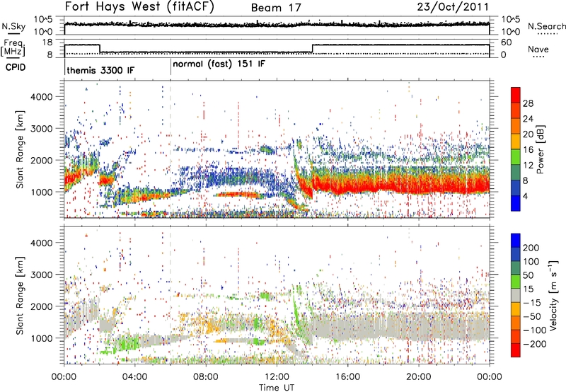The height and width of the screenshot is (392, 566).
Task: Click '2000' on the power panel range axis
Action: pyautogui.click(x=41, y=160)
